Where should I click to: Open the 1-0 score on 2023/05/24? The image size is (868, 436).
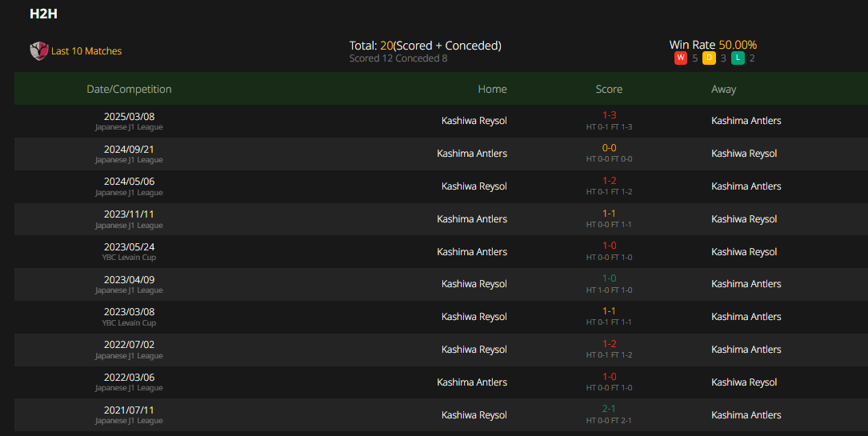609,245
